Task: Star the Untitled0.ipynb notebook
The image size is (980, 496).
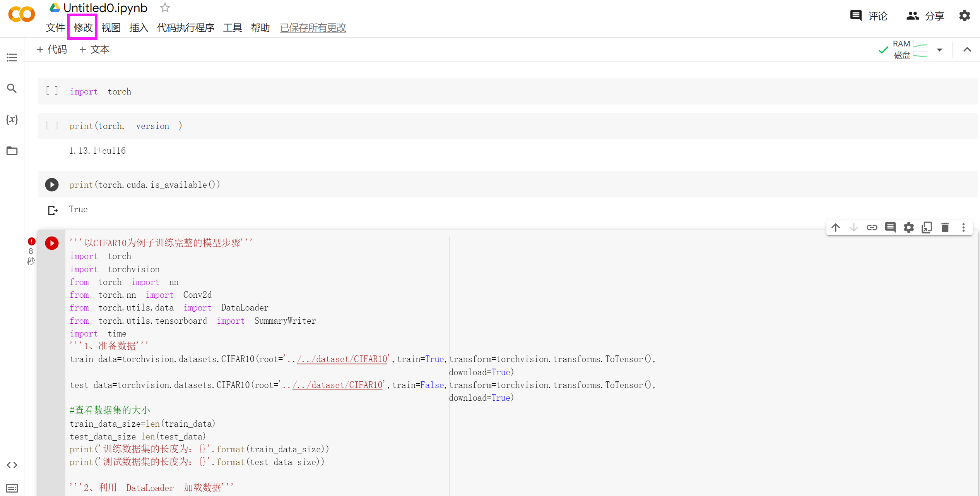Action: point(165,8)
